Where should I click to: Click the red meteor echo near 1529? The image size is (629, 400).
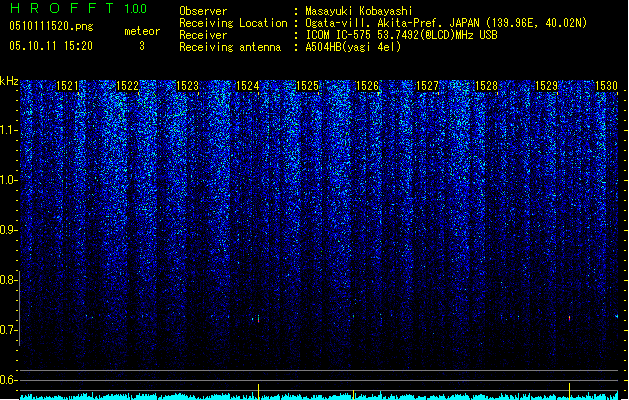tap(569, 318)
